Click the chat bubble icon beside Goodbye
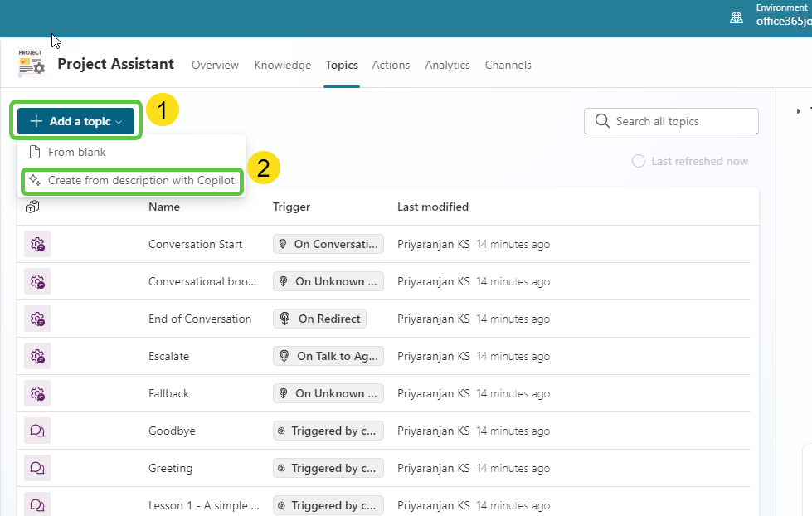 point(36,431)
